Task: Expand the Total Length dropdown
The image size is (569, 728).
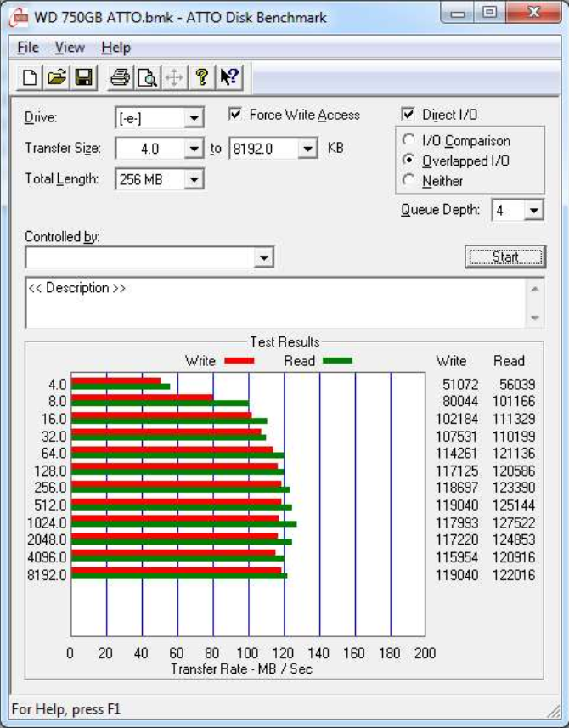Action: [194, 180]
